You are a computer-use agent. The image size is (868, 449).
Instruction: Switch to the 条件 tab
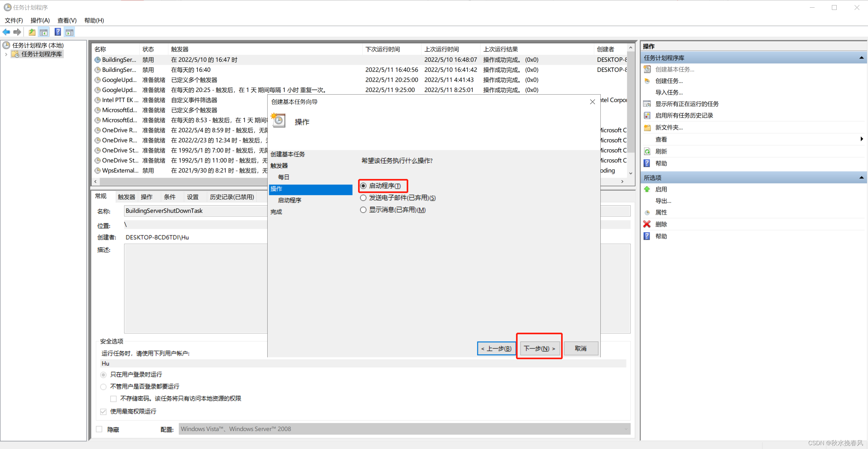pyautogui.click(x=169, y=197)
